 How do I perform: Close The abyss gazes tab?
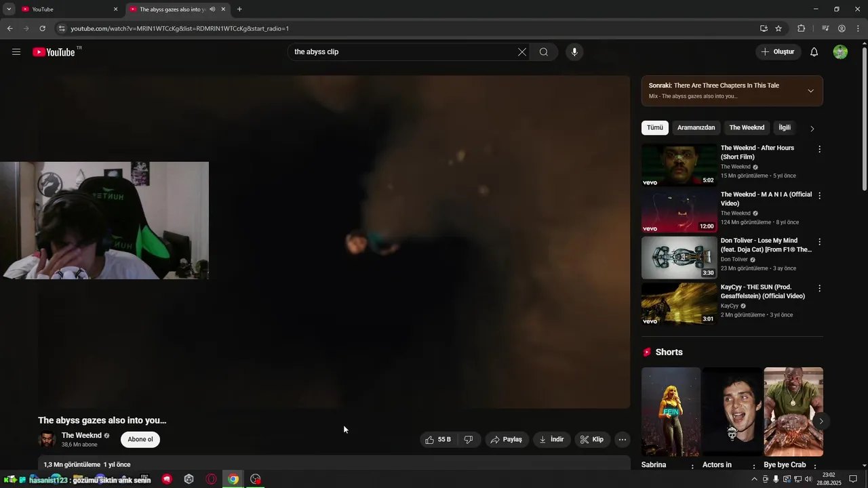tap(223, 9)
